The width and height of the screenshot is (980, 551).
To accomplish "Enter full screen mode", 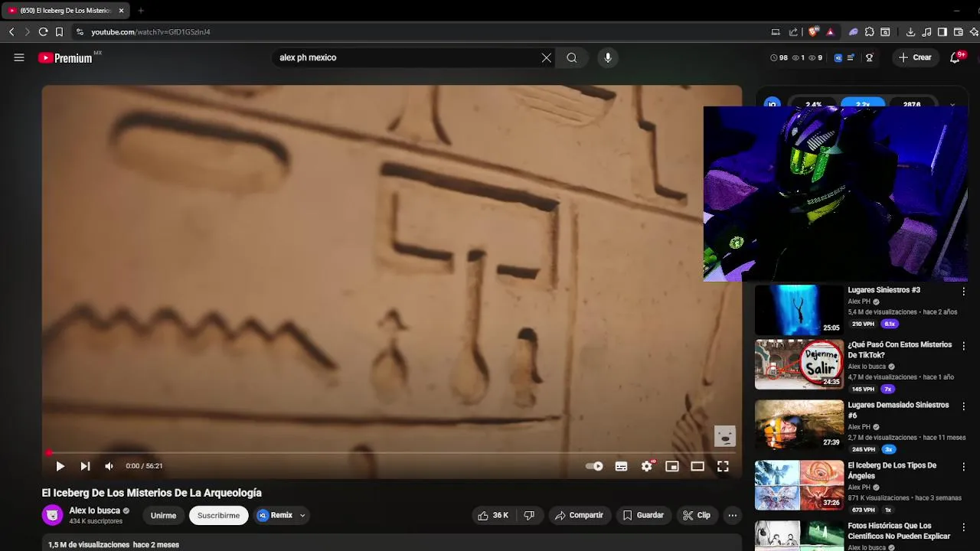I will (723, 466).
